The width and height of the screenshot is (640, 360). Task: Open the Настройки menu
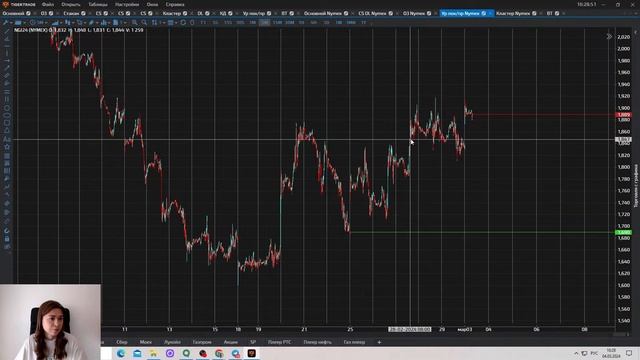click(127, 4)
